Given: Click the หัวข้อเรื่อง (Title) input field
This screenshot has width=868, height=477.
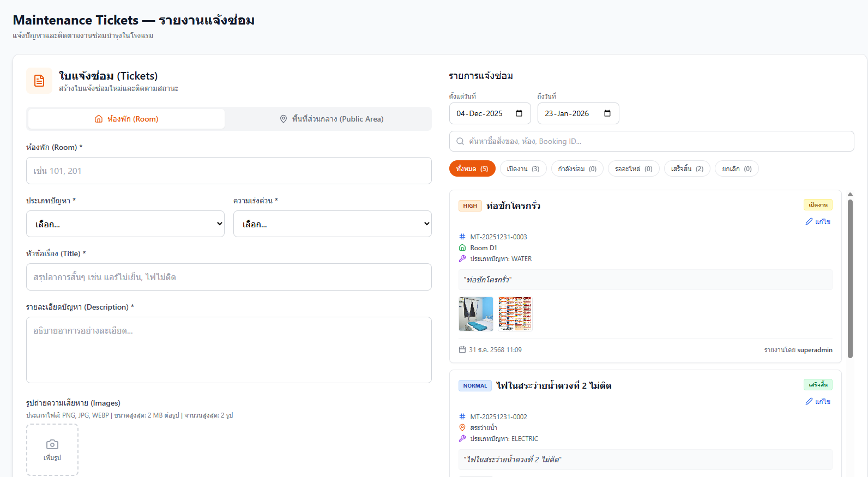Looking at the screenshot, I should (x=229, y=277).
